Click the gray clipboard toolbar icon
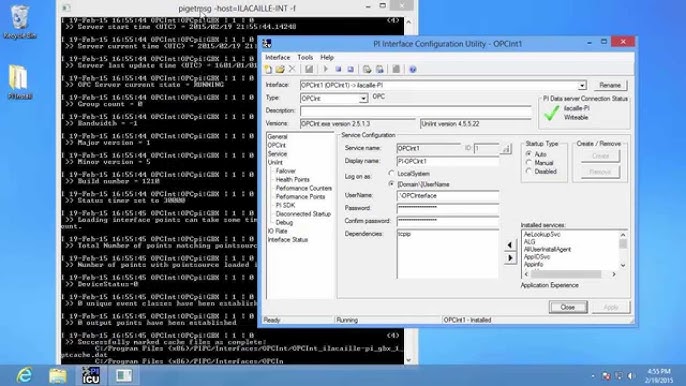 pos(396,69)
